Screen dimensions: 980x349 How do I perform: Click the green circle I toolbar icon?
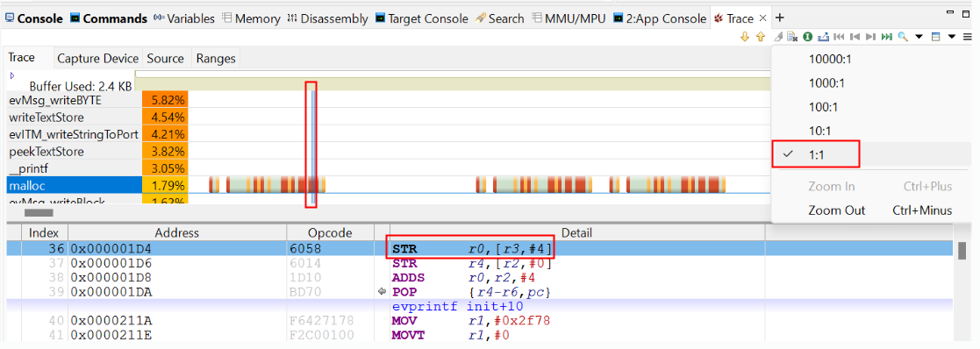point(807,36)
